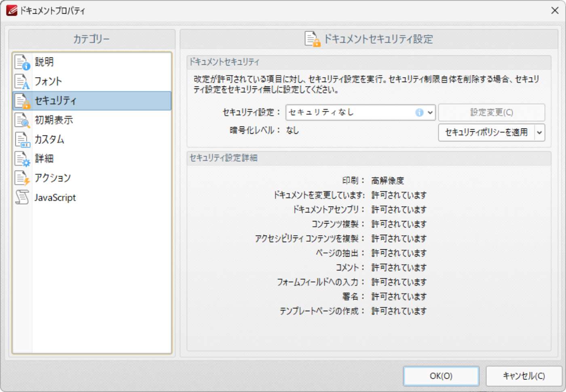Click the ドキュメントを変更しています permission value
The height and width of the screenshot is (392, 566).
[399, 195]
